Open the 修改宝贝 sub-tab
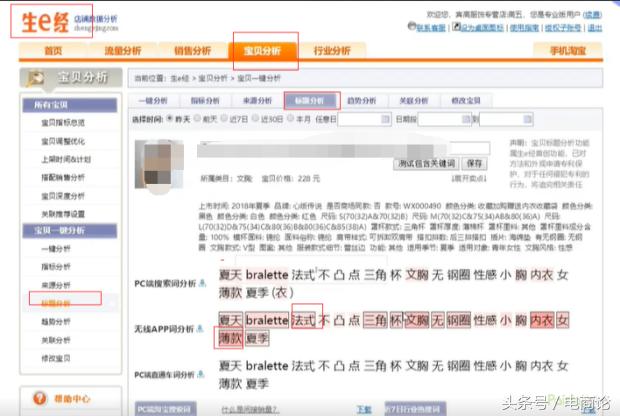620x416 pixels. pyautogui.click(x=466, y=100)
